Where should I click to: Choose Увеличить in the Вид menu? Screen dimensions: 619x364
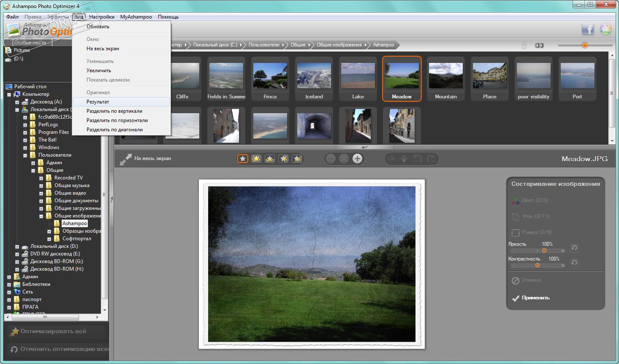(x=122, y=71)
